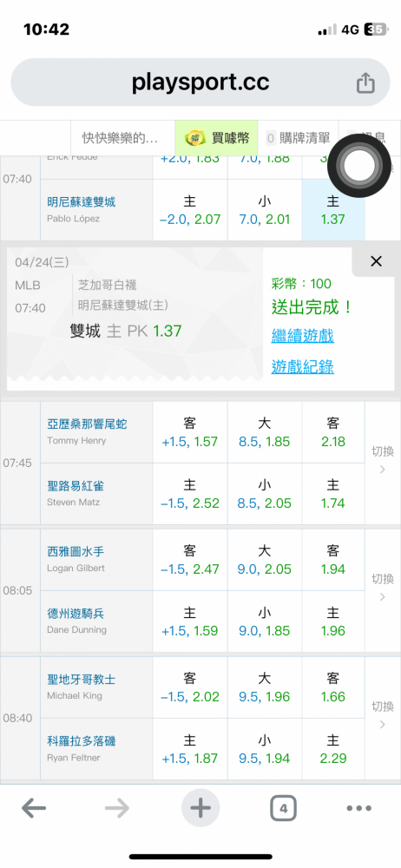
Task: Select 聖路易紅雀 home moneyline 1.74
Action: coord(333,494)
